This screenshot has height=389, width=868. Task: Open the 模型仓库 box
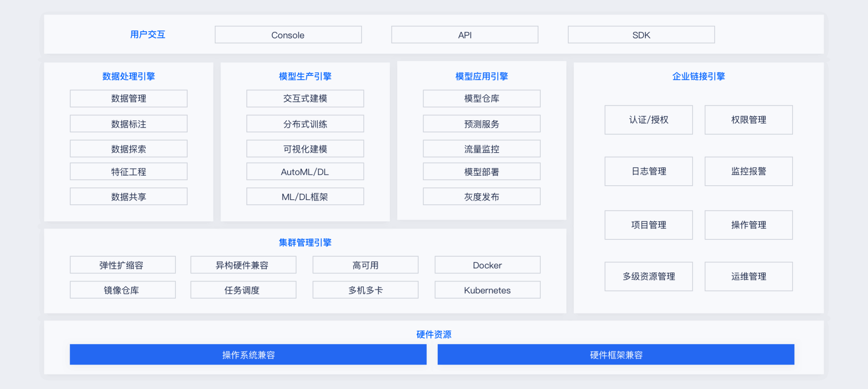point(481,98)
